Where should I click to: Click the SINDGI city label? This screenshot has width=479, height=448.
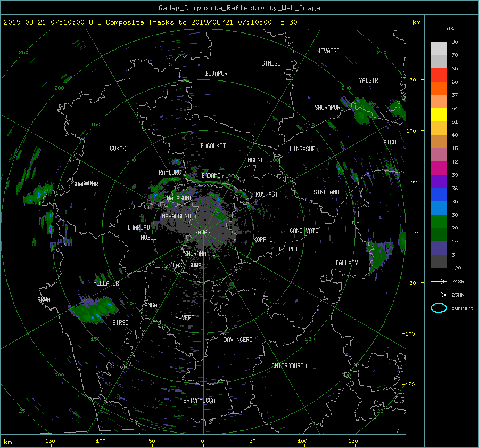[x=271, y=63]
